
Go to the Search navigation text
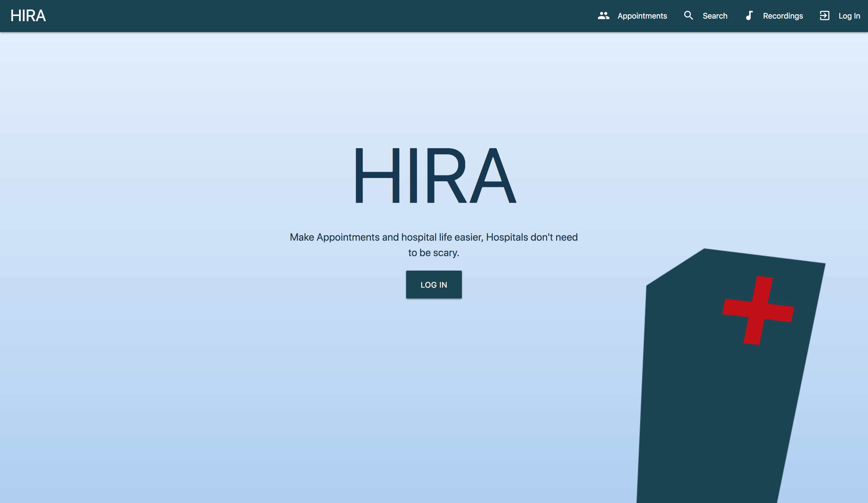(x=715, y=16)
